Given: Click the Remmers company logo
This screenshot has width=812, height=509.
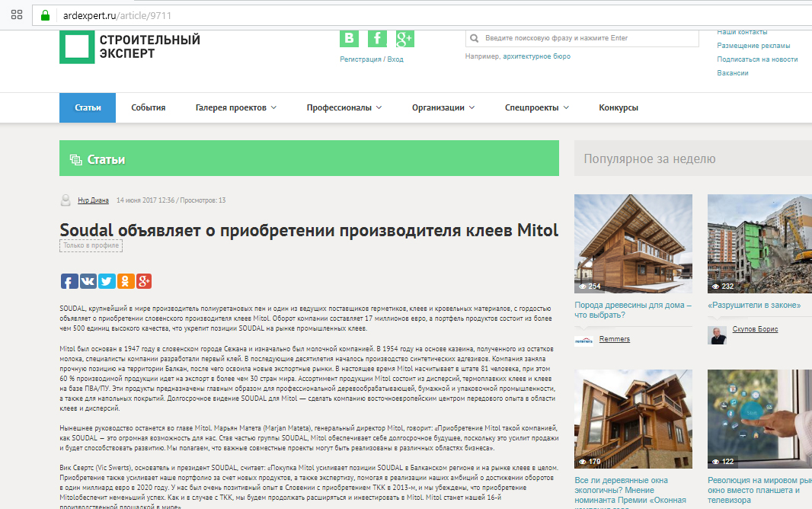Looking at the screenshot, I should coord(583,341).
